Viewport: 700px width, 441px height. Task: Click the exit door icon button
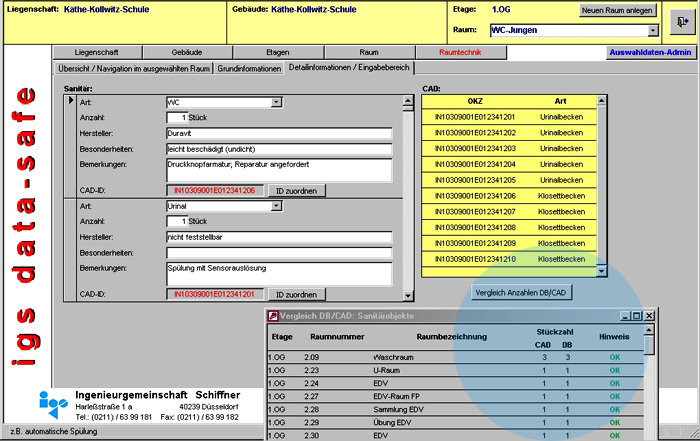tap(681, 21)
